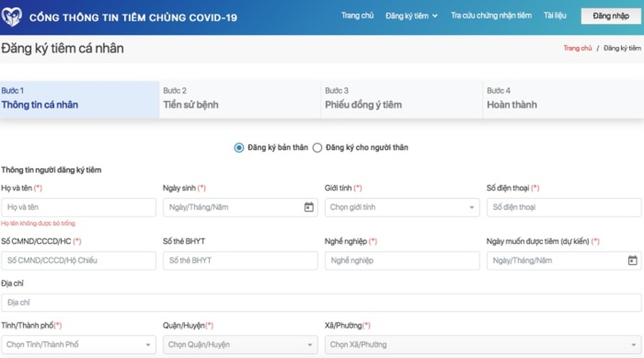This screenshot has height=358, width=644.
Task: Focus the Nghề nghiệp input field
Action: 402,260
